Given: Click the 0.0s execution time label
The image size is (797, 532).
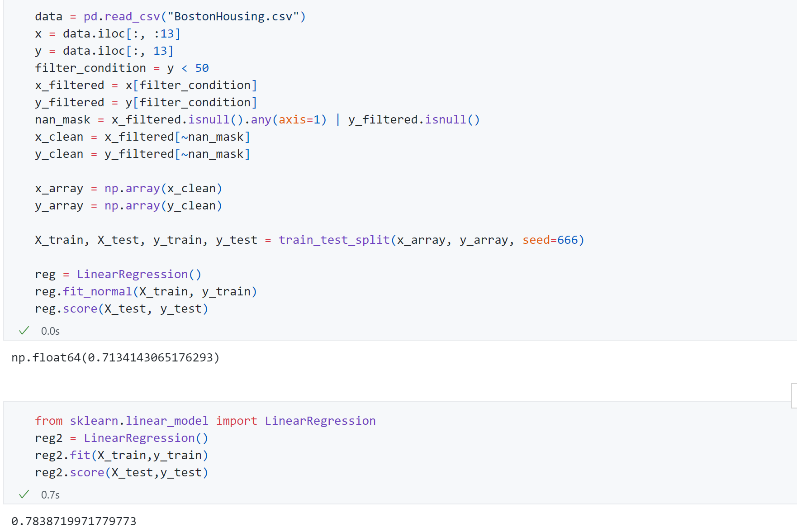Looking at the screenshot, I should [x=50, y=331].
